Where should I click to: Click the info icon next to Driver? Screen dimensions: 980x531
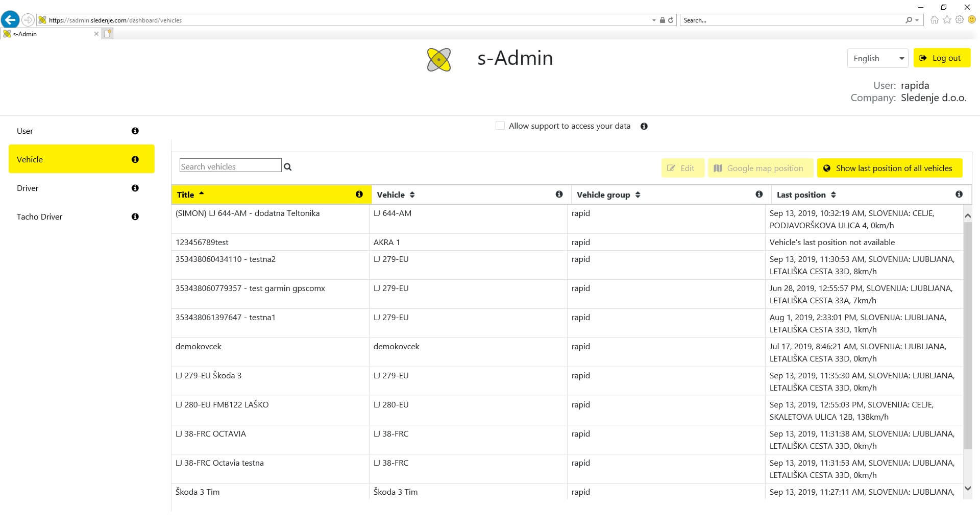pyautogui.click(x=135, y=188)
